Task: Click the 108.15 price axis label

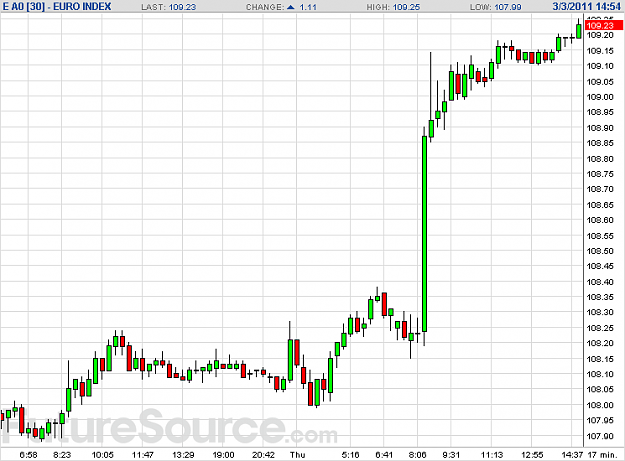Action: 600,359
